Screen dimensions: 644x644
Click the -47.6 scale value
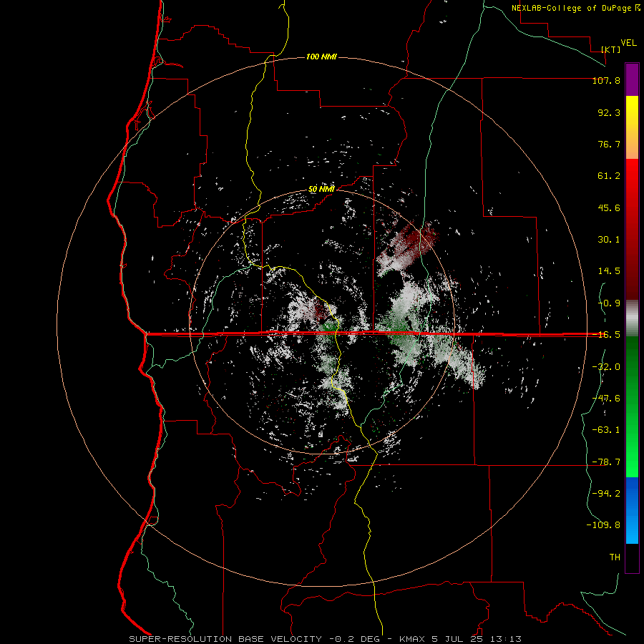click(x=606, y=399)
